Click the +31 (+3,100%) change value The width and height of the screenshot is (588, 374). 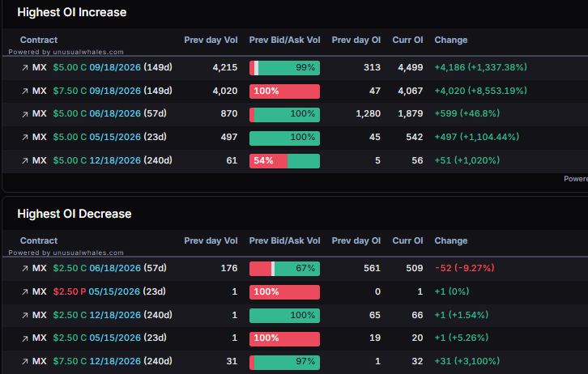click(467, 361)
